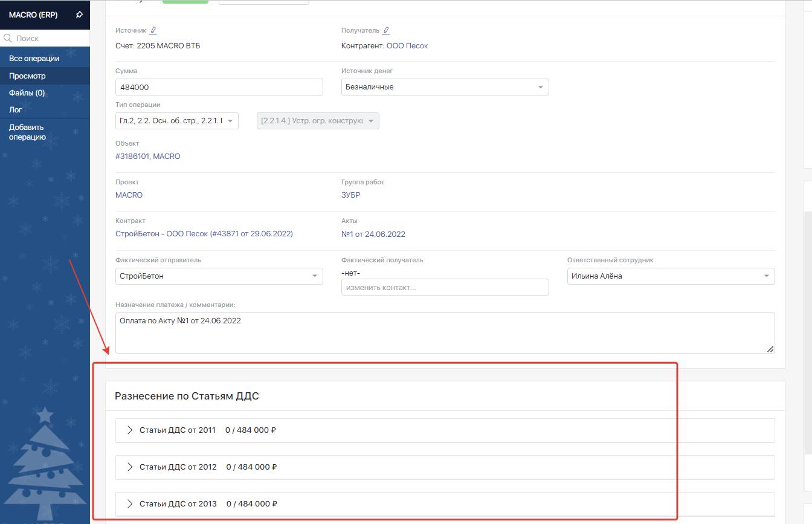Click the pencil edit icon beside Источник
The height and width of the screenshot is (524, 812).
(x=153, y=30)
